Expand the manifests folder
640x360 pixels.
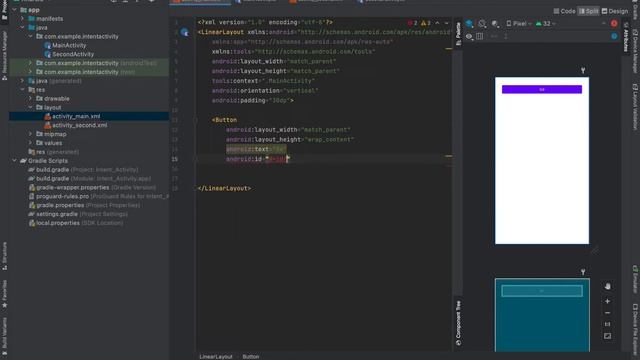click(x=22, y=19)
